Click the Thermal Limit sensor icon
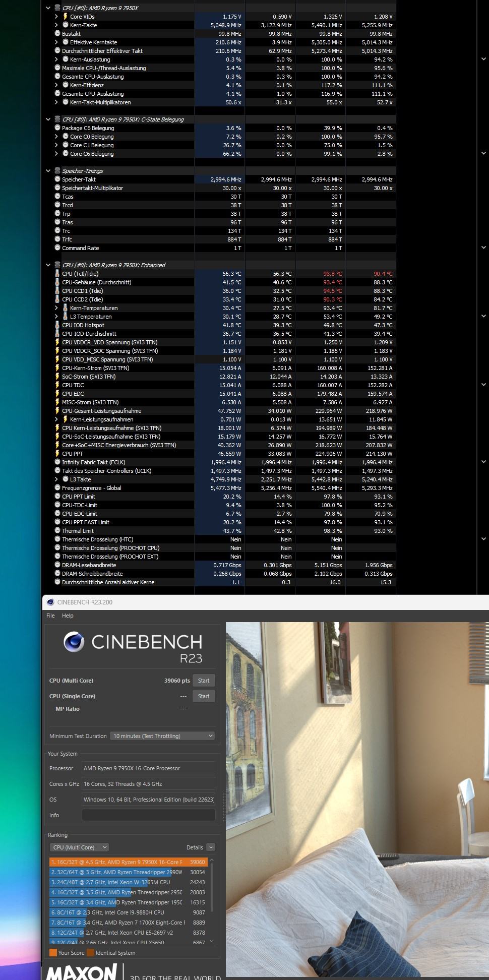The width and height of the screenshot is (489, 980). [x=57, y=530]
